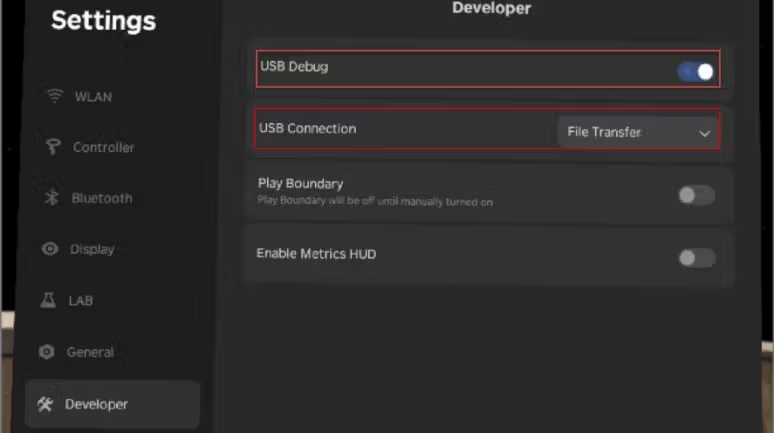The height and width of the screenshot is (433, 774).
Task: Switch to the Bluetooth settings section
Action: (102, 198)
